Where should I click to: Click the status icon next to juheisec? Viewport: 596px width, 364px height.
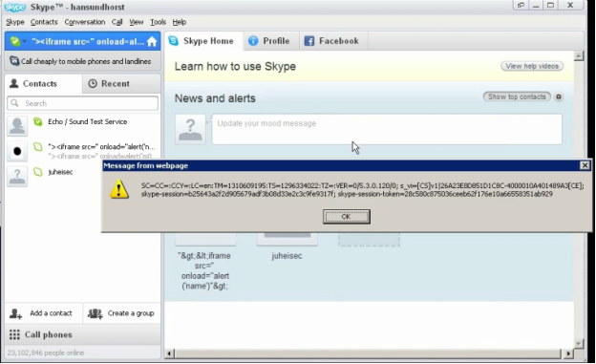[x=37, y=172]
